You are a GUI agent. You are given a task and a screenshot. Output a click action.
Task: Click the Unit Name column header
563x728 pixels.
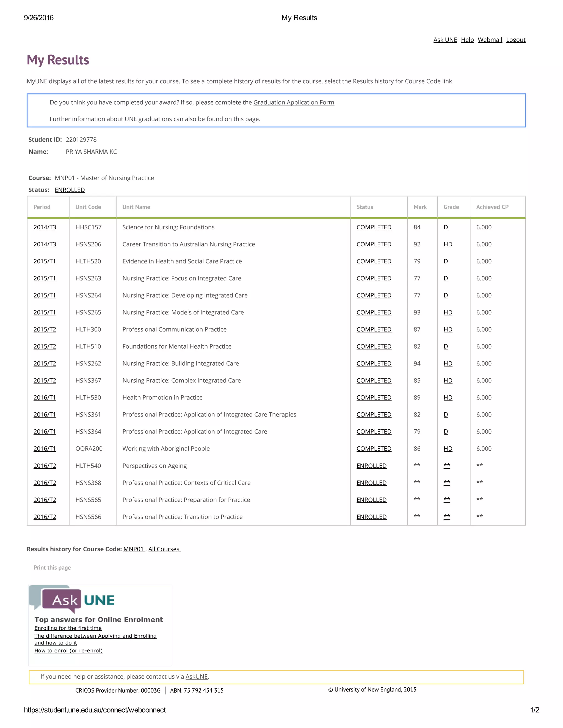(x=136, y=207)
